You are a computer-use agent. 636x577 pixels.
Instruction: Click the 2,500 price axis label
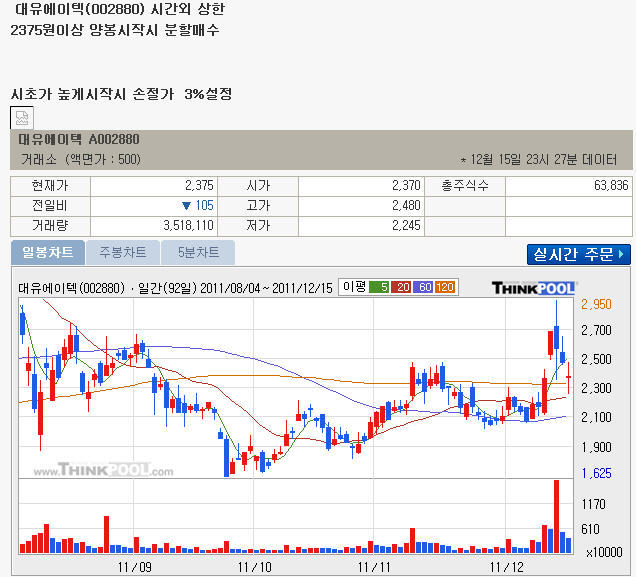[x=596, y=359]
